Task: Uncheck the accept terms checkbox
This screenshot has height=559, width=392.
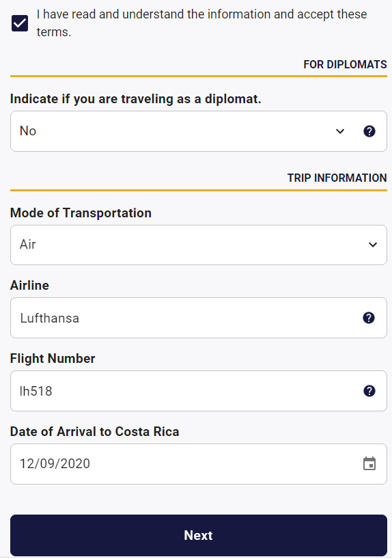Action: [x=20, y=23]
